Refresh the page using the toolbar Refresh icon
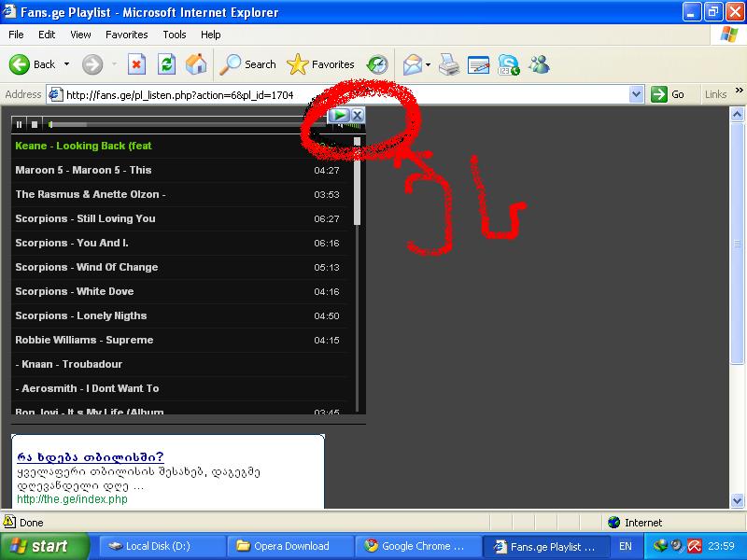This screenshot has height=560, width=747. pos(166,64)
